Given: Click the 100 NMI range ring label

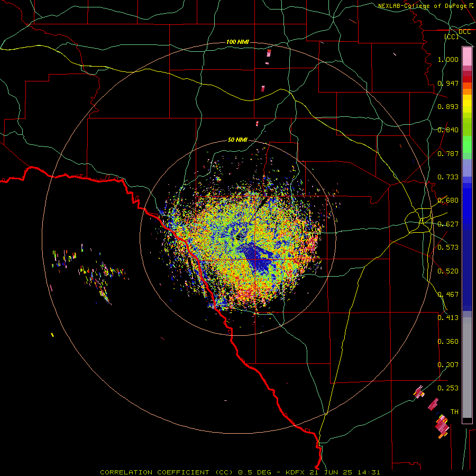Looking at the screenshot, I should (x=237, y=42).
